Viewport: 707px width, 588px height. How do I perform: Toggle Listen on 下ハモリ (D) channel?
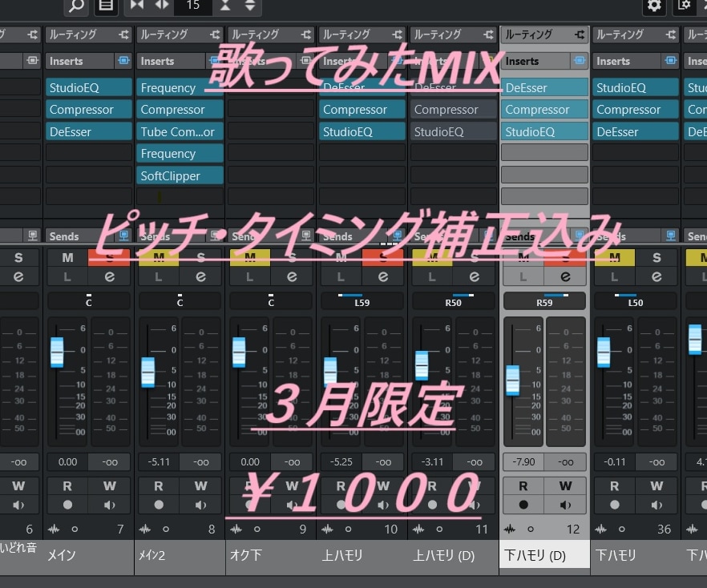click(523, 276)
